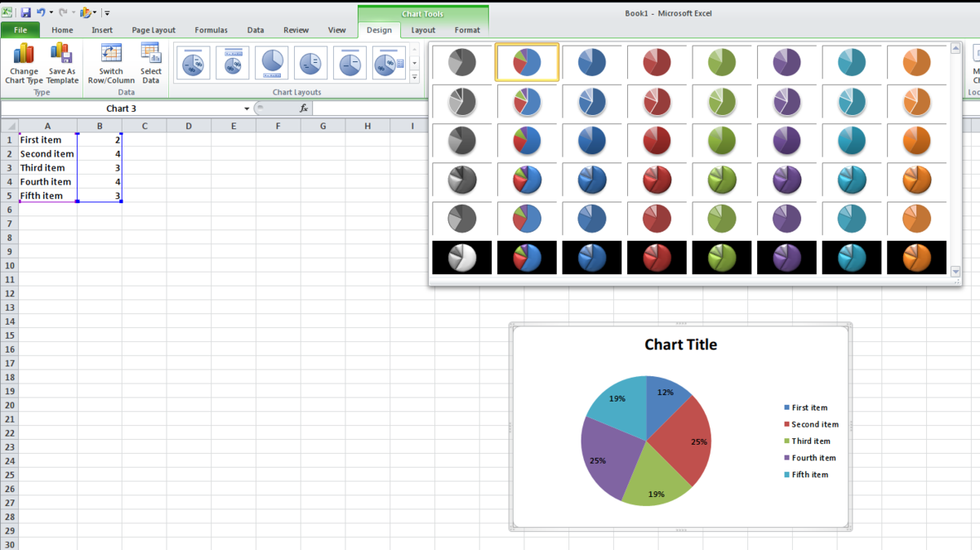Viewport: 980px width, 550px height.
Task: Select white pie style on black background
Action: coord(461,257)
